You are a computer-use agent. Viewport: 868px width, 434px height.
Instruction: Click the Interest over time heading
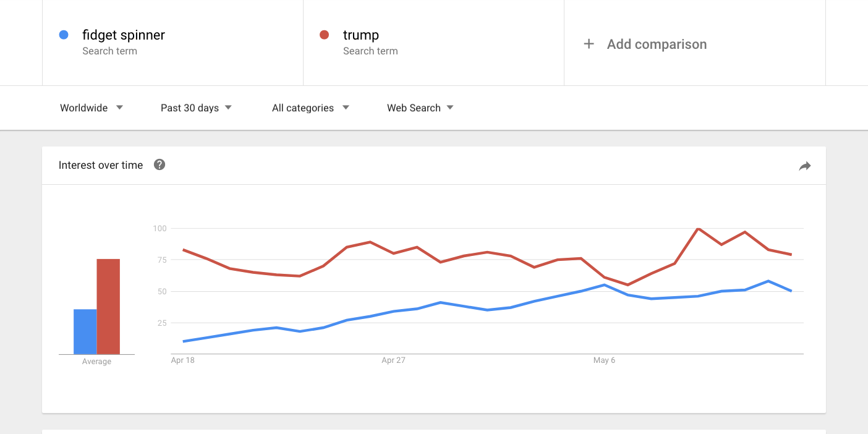click(x=100, y=164)
